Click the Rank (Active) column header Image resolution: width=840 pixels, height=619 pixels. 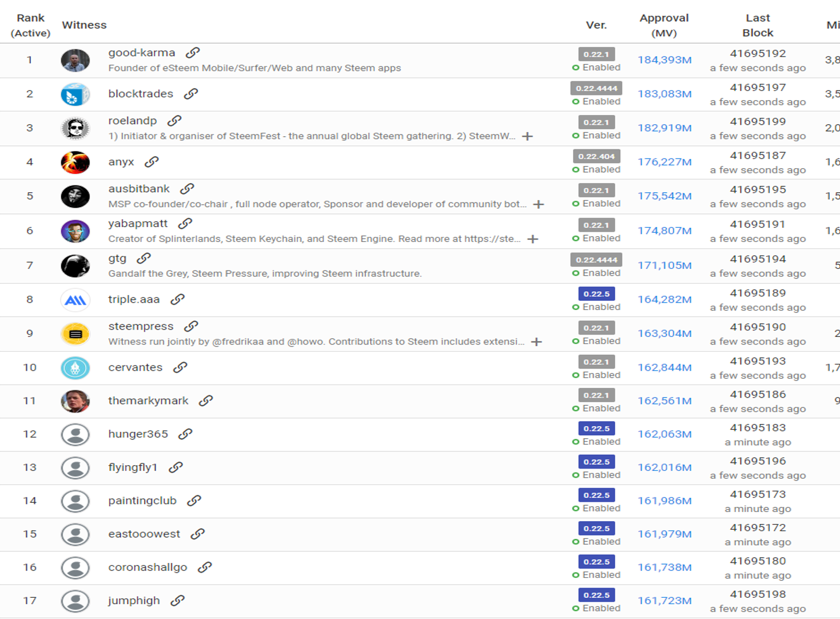point(30,26)
